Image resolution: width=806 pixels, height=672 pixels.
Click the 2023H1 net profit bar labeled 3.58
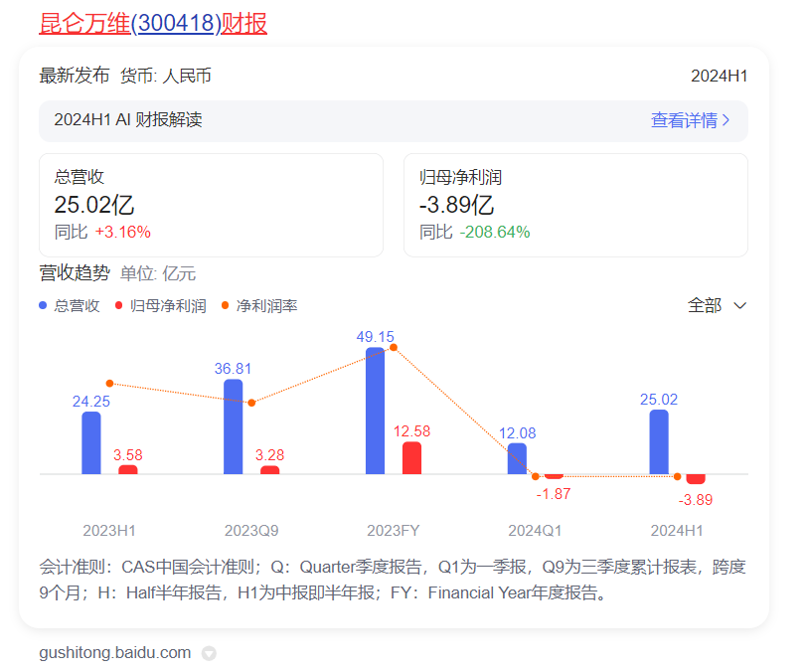(128, 469)
